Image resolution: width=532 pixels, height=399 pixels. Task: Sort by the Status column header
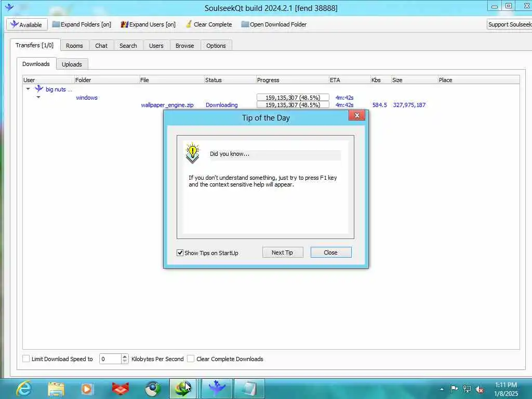[230, 79]
